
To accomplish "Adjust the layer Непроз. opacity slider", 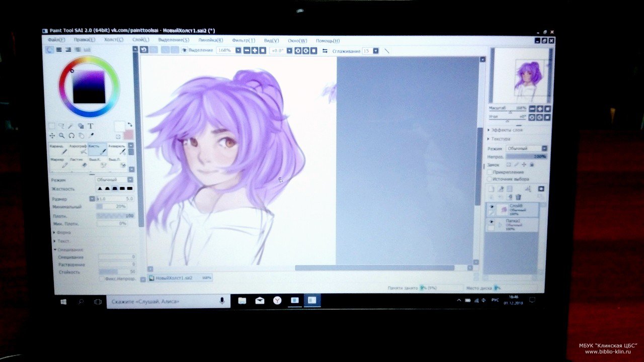I will click(x=526, y=156).
